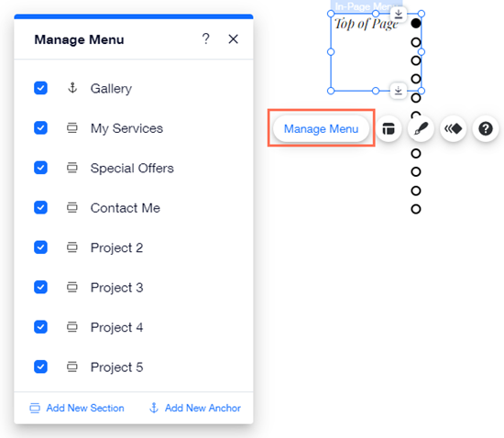This screenshot has height=438, width=504.
Task: Click Add New Section link
Action: [77, 408]
